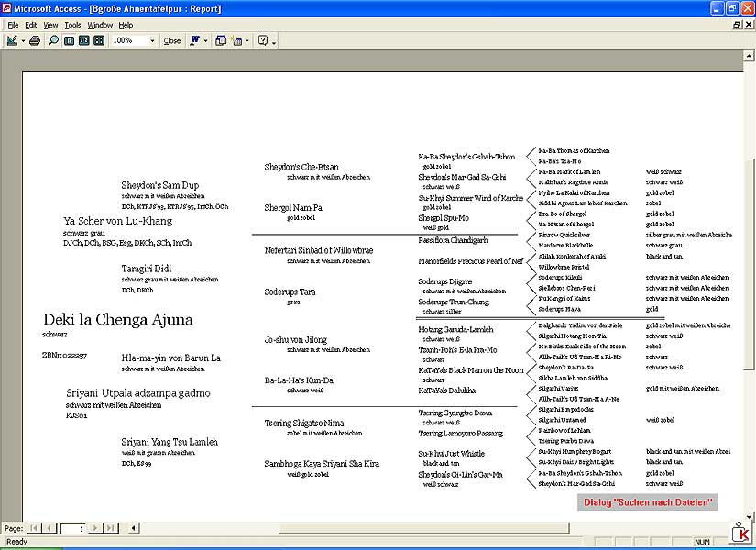Switch to Multiple Pages preview
Viewport: 756px width, 550px height.
(x=99, y=40)
